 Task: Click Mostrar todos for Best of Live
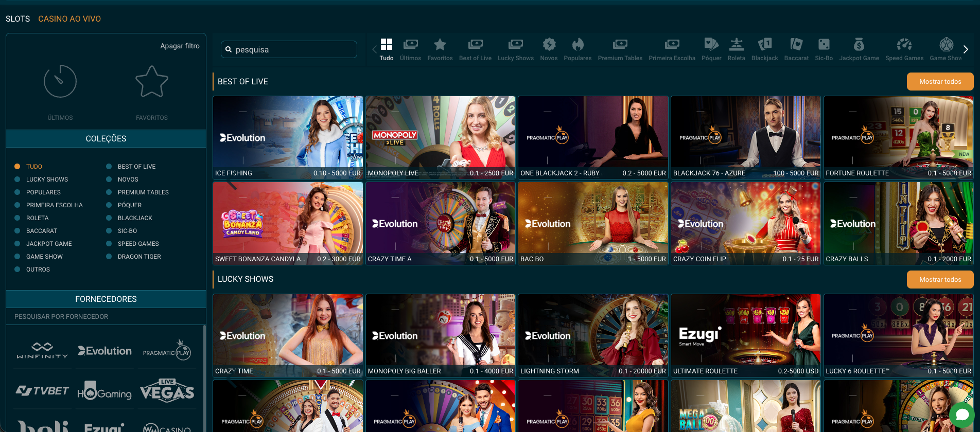tap(940, 81)
